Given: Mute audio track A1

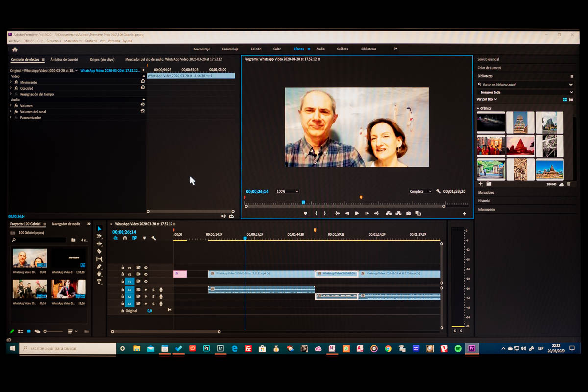Looking at the screenshot, I should pos(146,290).
